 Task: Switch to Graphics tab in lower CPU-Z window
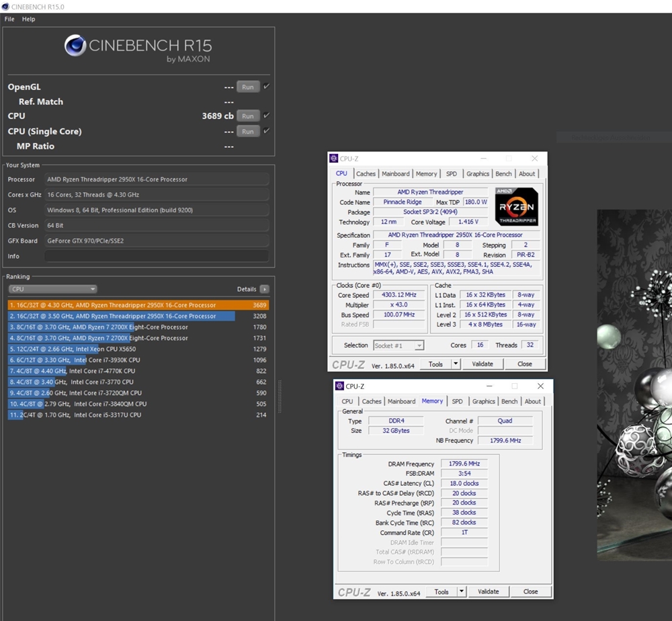click(x=483, y=402)
